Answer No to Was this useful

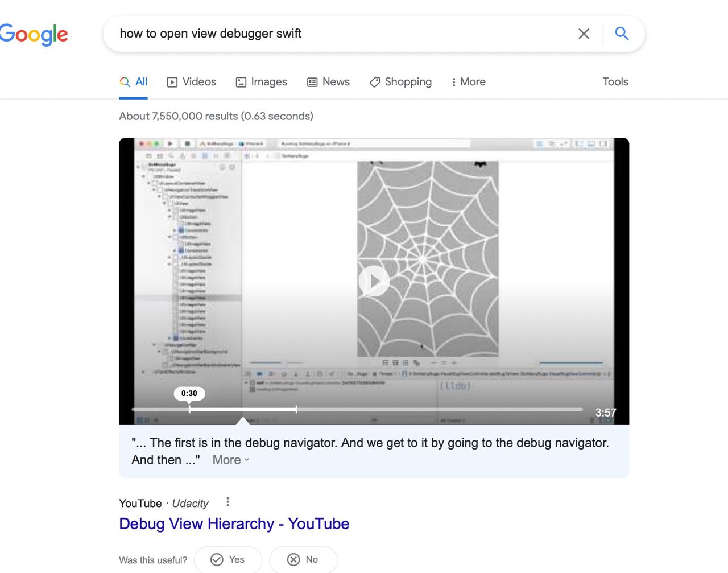pyautogui.click(x=303, y=560)
